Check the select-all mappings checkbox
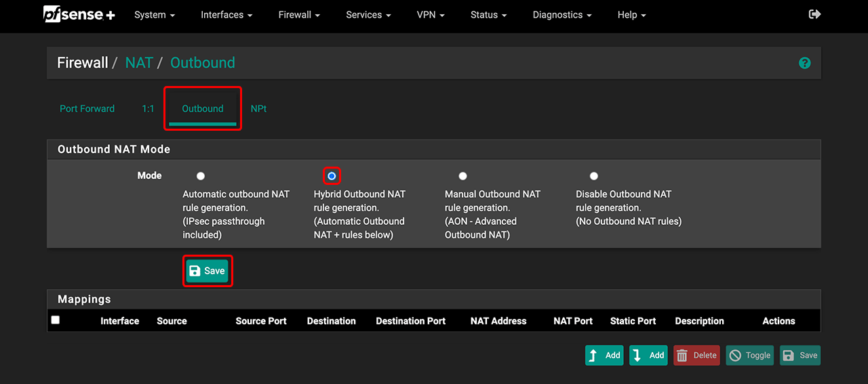 (x=56, y=320)
